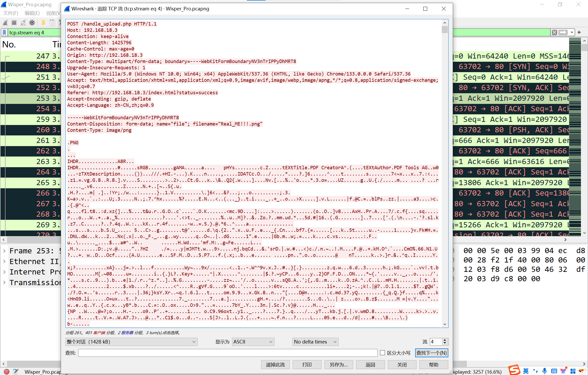The height and width of the screenshot is (375, 588).
Task: Click the Referer header line
Action: (142, 93)
